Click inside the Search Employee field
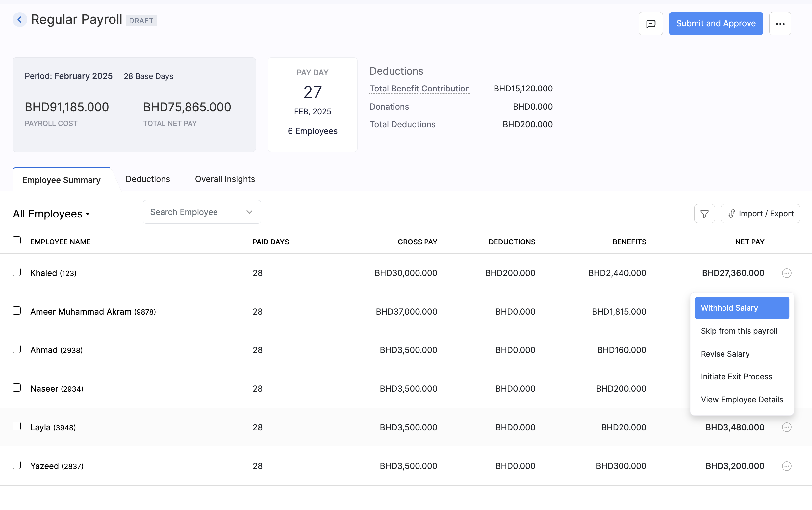812x510 pixels. pos(189,212)
